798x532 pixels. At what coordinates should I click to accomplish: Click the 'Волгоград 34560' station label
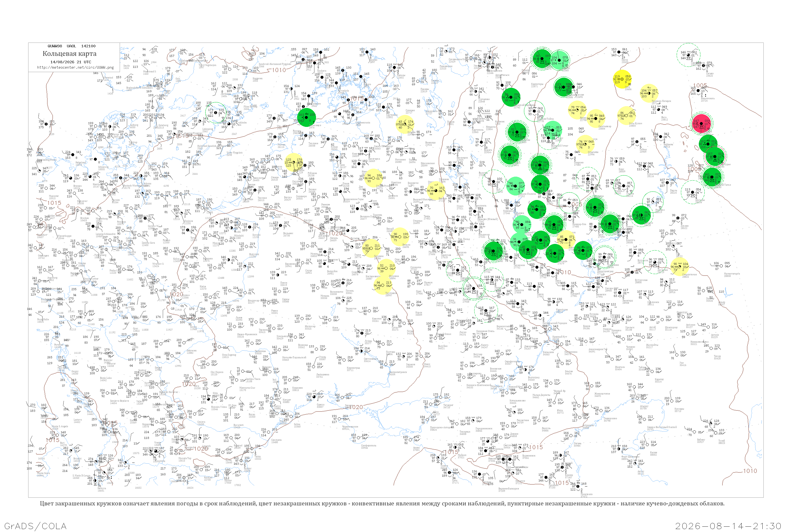pos(534,379)
